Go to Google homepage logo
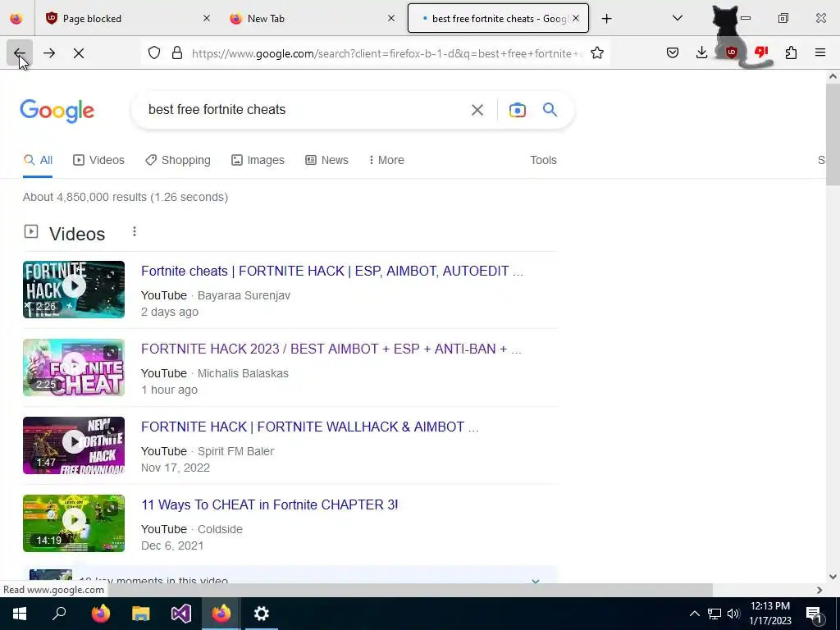 tap(57, 111)
